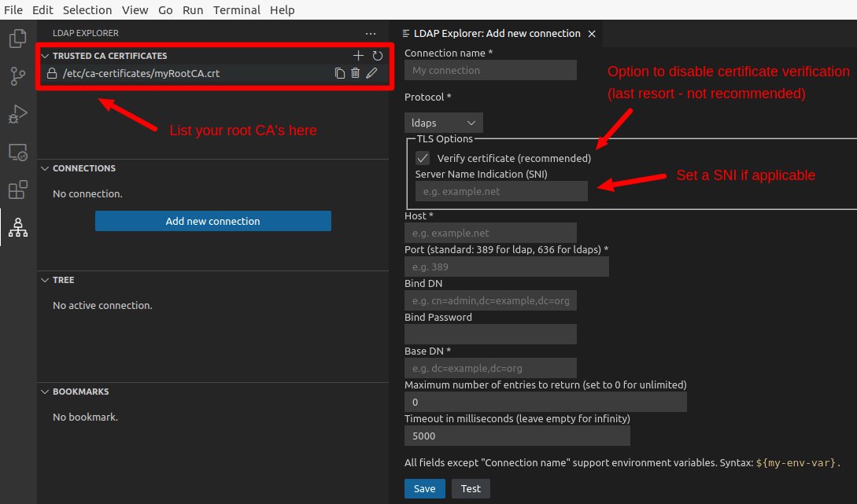Open the Selection menu
This screenshot has width=857, height=504.
point(87,10)
